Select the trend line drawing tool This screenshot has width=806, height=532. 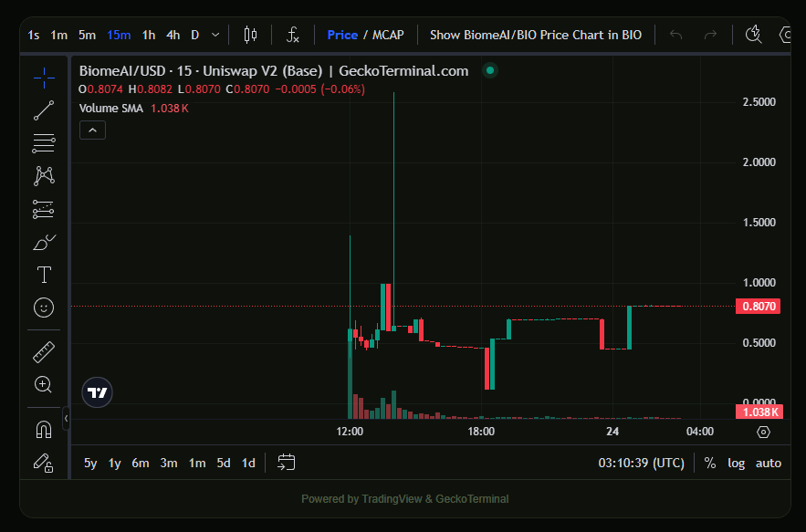click(44, 110)
